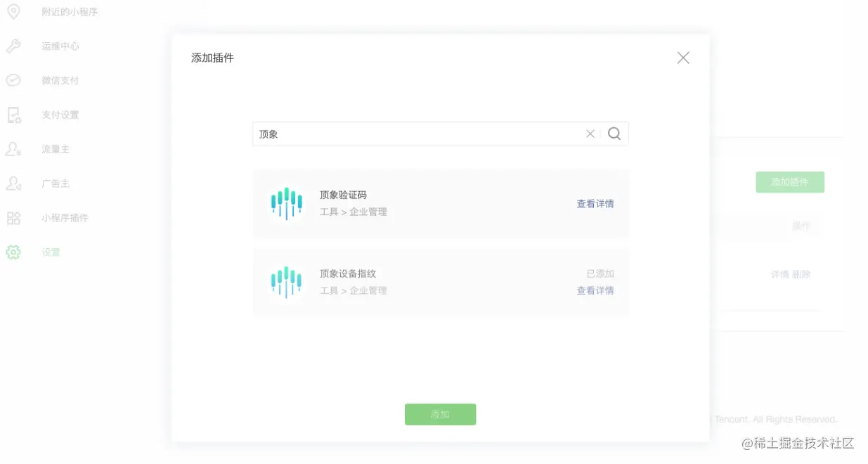Click the 顶象验证码 plugin name
Image resolution: width=868 pixels, height=464 pixels.
click(343, 195)
